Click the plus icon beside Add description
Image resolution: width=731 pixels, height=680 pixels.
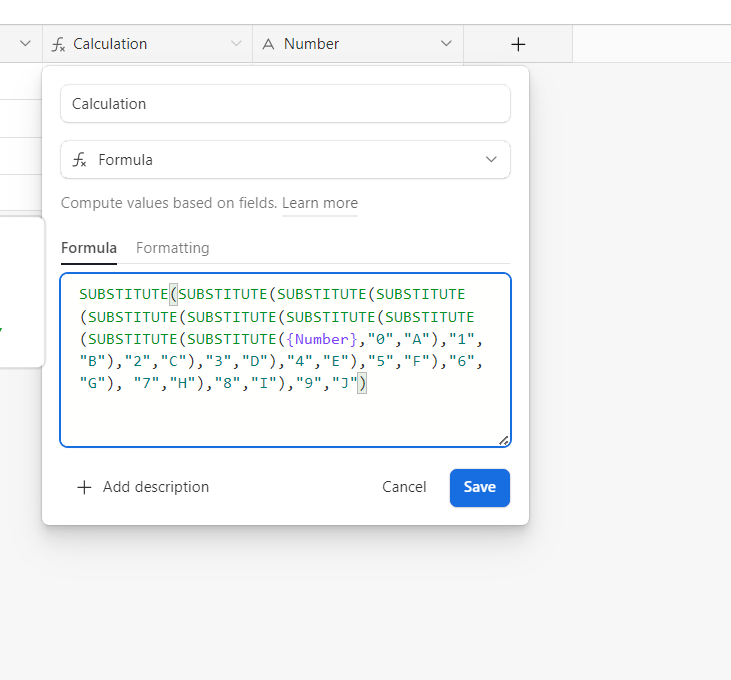tap(84, 488)
